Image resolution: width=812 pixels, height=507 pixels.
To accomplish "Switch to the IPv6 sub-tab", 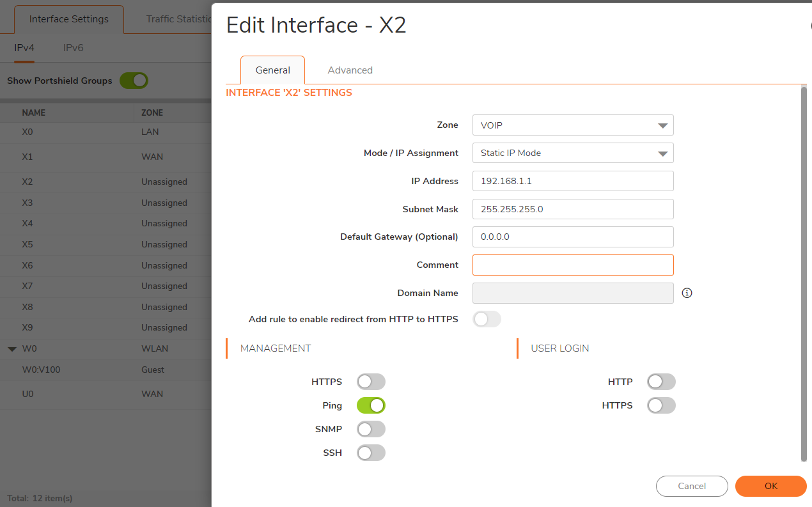I will (x=73, y=48).
